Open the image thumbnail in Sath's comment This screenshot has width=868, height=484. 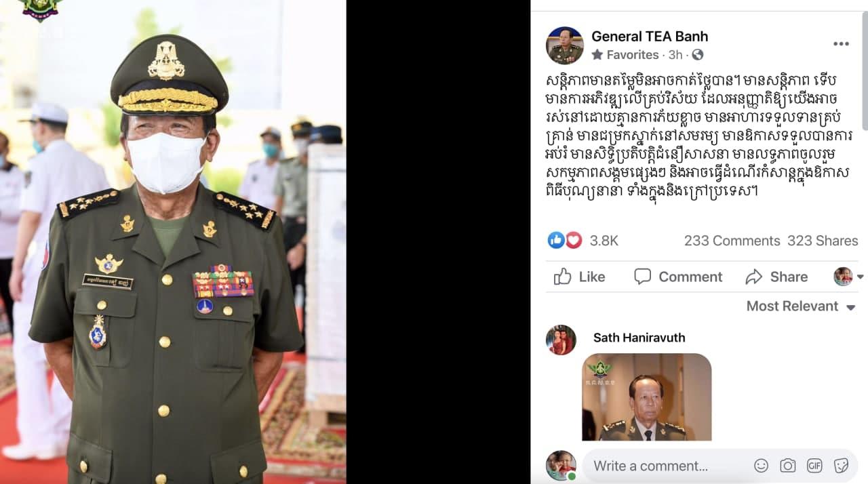[647, 397]
